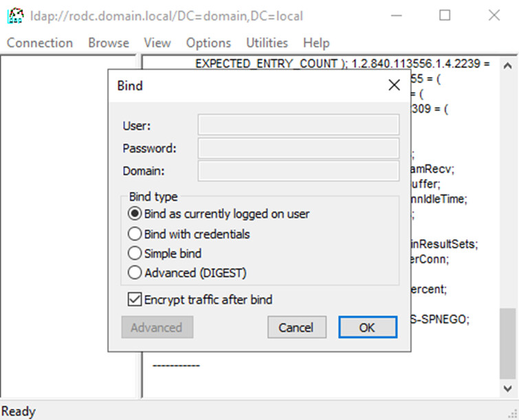
Task: Open the Help menu
Action: [316, 43]
